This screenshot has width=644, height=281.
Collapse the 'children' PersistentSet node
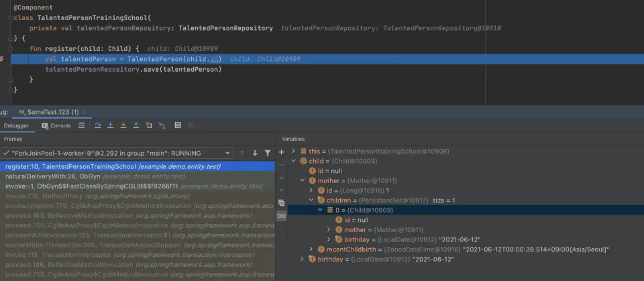pos(311,201)
